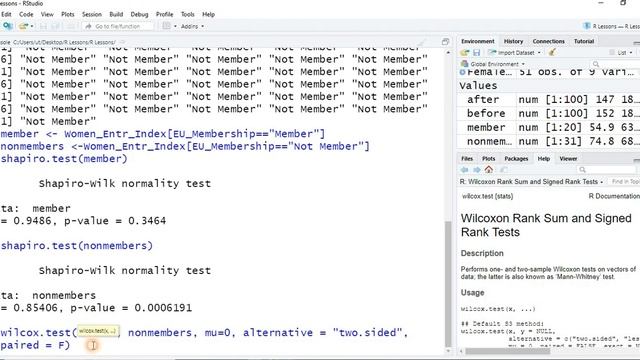This screenshot has height=360, width=640.
Task: Open the Code menu
Action: 26,14
